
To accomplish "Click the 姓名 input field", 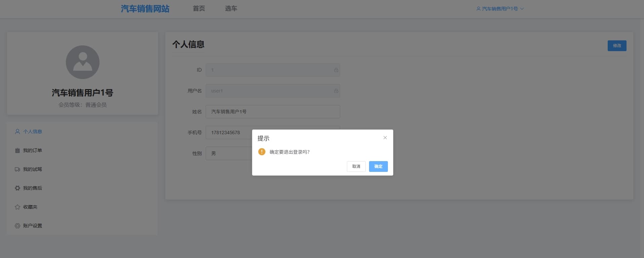I will 273,112.
